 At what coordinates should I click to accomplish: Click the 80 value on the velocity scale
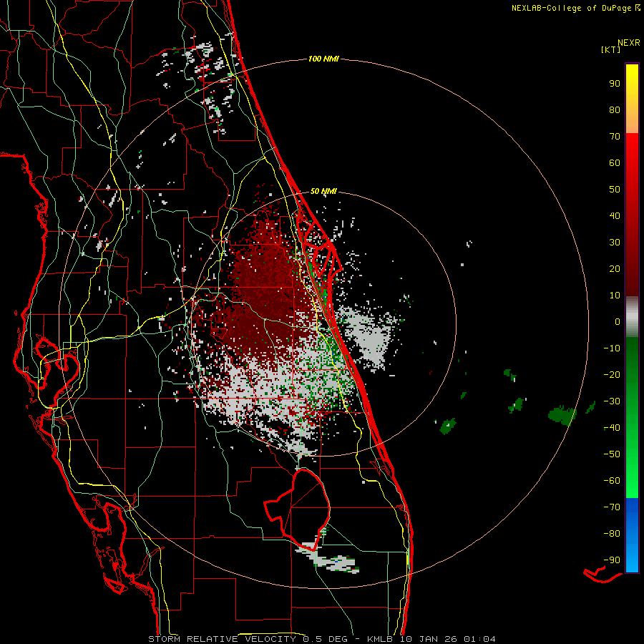pos(615,109)
